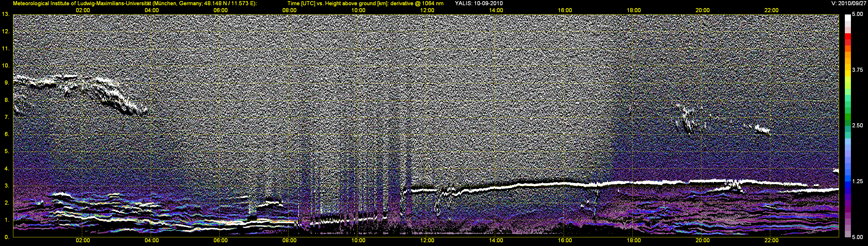Click the 6. height axis label

point(7,134)
